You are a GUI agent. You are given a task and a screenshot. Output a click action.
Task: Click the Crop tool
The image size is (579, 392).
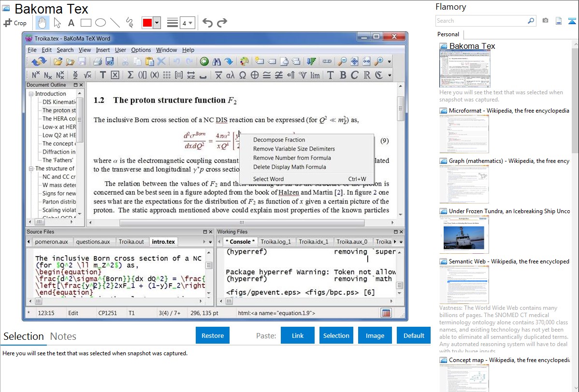pyautogui.click(x=15, y=23)
